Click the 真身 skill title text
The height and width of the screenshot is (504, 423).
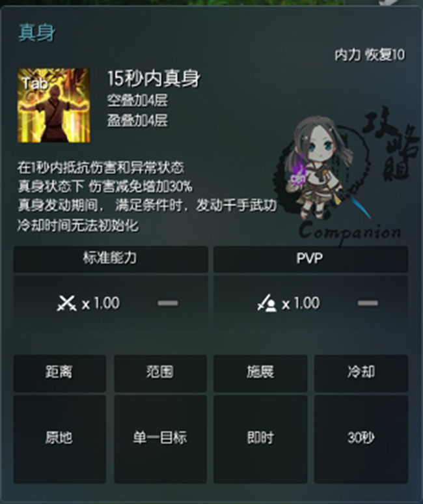click(37, 33)
